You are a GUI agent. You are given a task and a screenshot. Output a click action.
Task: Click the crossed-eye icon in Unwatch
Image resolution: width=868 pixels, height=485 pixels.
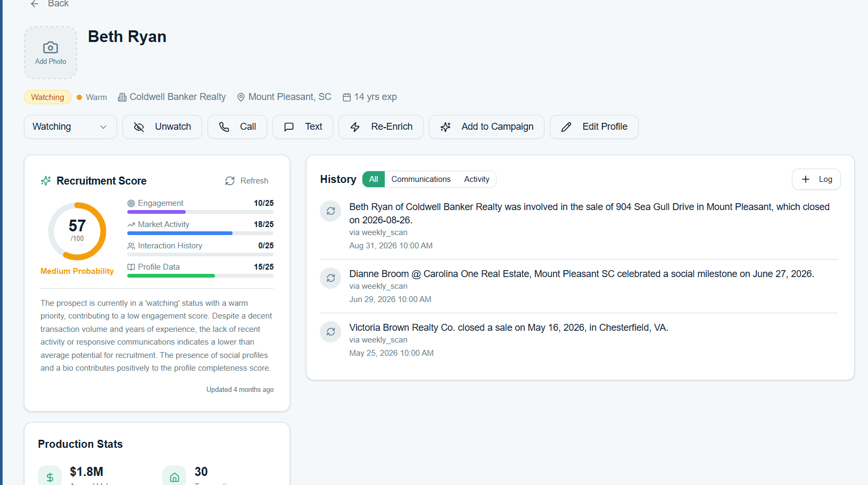coord(139,127)
